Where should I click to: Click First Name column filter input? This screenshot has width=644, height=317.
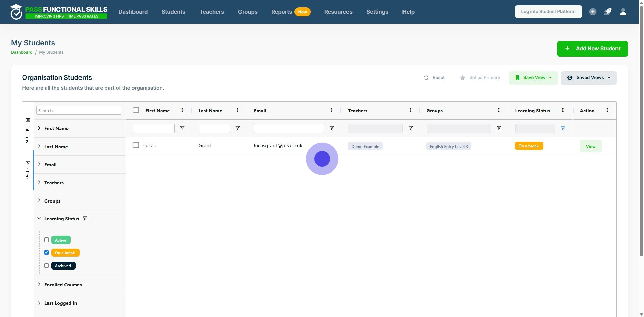154,128
